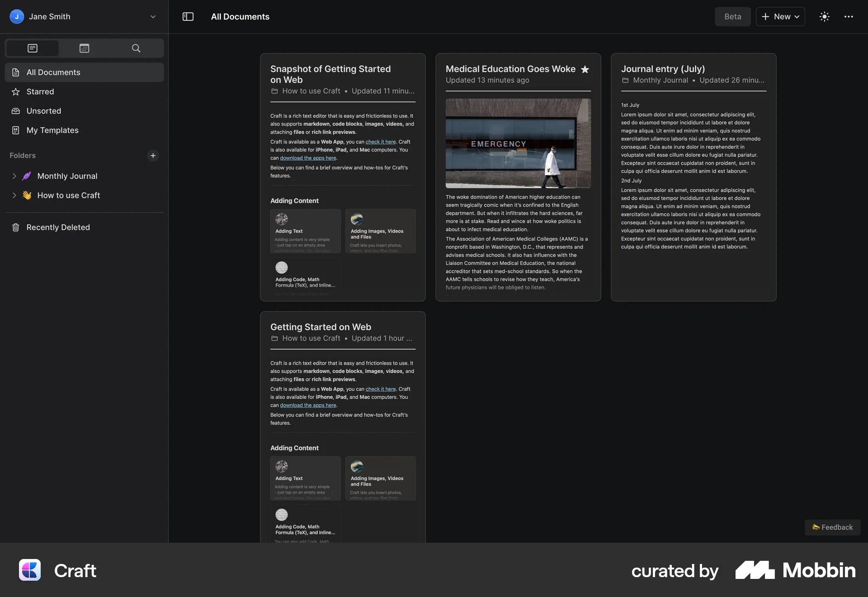
Task: Open the Jane Smith account dropdown
Action: [153, 17]
